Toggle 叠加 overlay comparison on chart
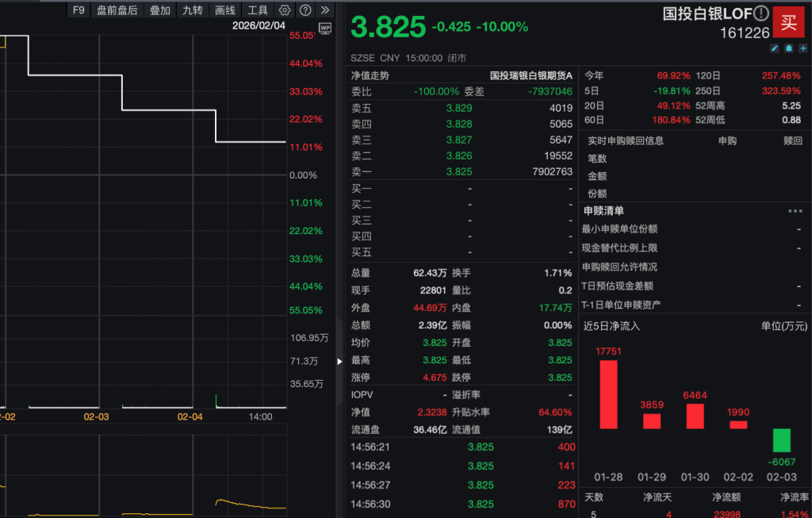The width and height of the screenshot is (812, 518). pos(160,10)
